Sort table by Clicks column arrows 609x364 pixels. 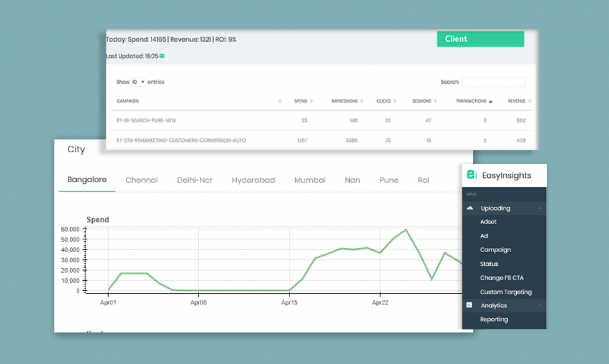click(395, 101)
